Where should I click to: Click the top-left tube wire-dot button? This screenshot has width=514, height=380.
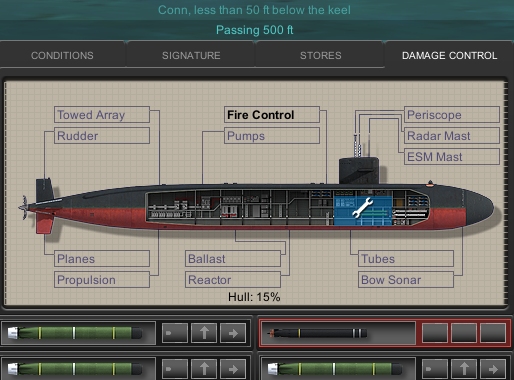coord(175,333)
